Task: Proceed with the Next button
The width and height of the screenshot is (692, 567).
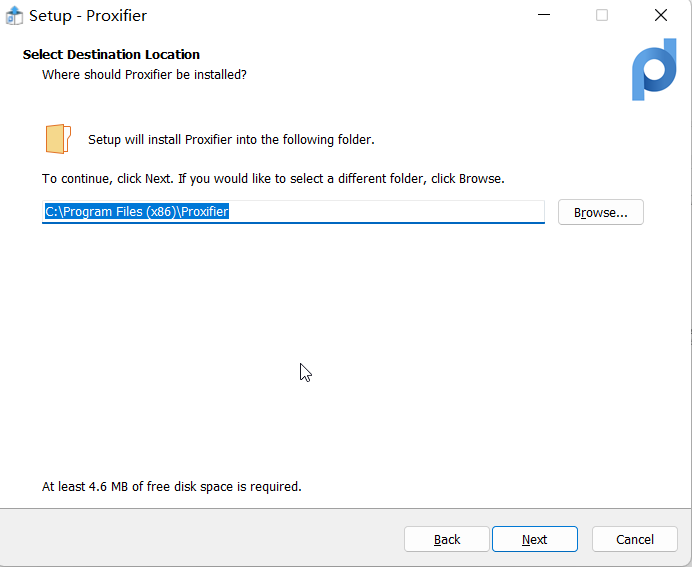Action: coord(534,539)
